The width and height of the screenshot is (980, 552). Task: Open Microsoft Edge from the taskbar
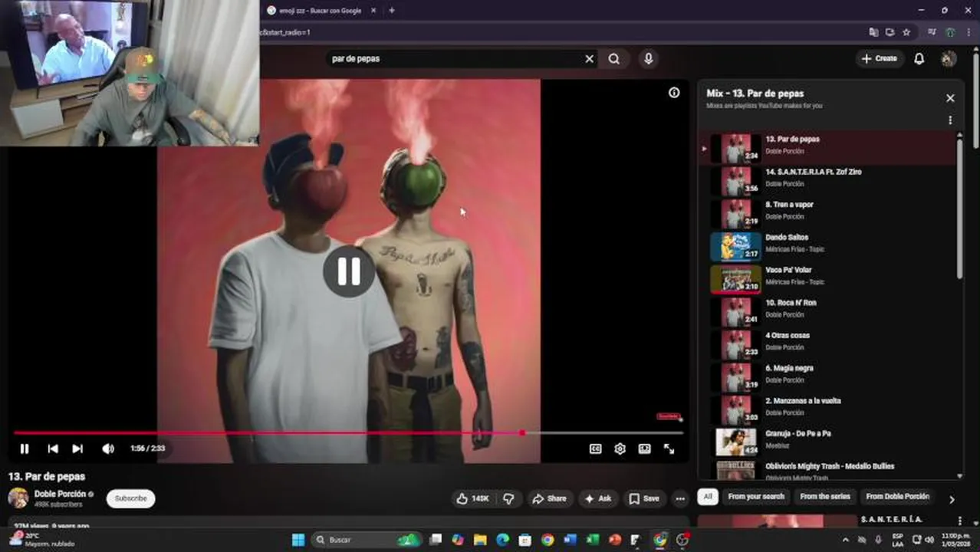click(x=502, y=540)
